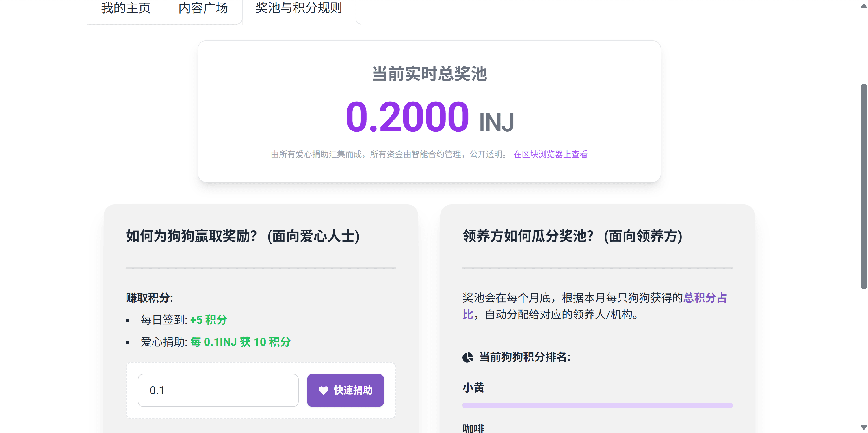The width and height of the screenshot is (868, 433).
Task: Click the +5 积分 daily check-in text
Action: tap(209, 320)
